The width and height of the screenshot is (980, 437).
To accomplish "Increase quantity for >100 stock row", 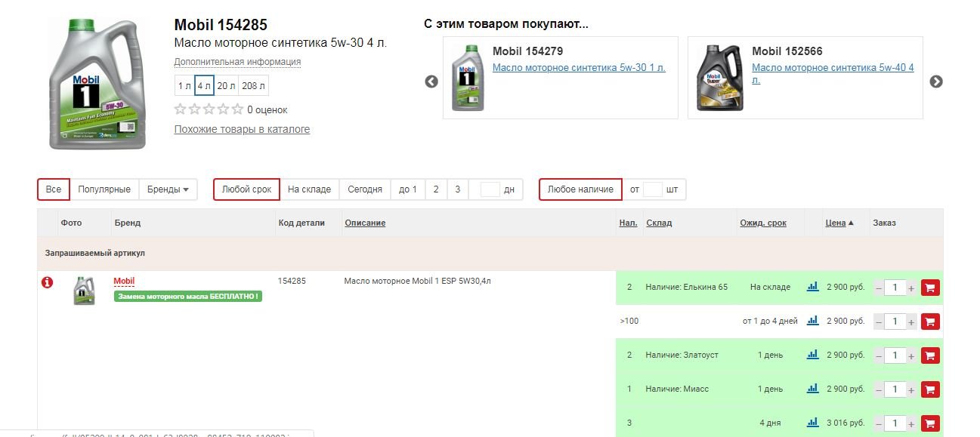I will click(911, 322).
